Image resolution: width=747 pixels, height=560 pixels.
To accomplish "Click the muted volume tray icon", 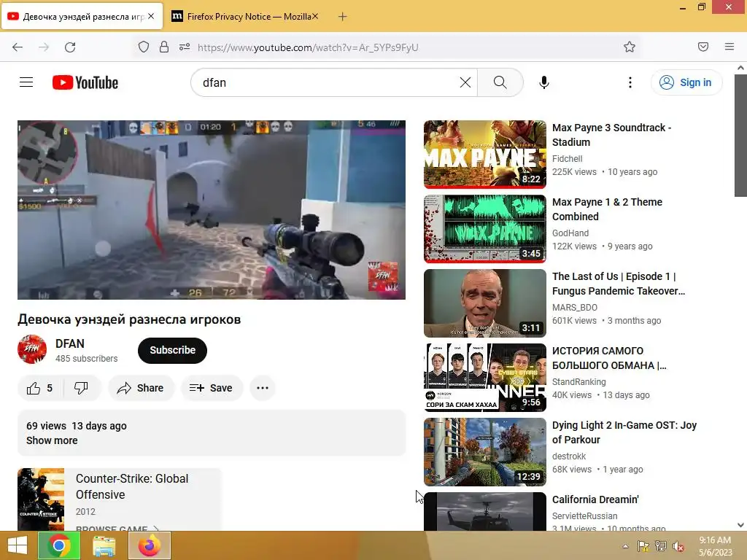I will [x=678, y=546].
